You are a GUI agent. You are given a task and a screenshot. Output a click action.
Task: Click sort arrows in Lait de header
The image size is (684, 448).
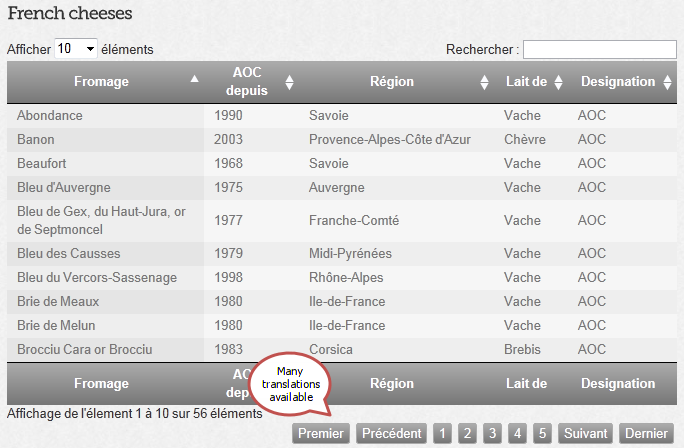(559, 82)
